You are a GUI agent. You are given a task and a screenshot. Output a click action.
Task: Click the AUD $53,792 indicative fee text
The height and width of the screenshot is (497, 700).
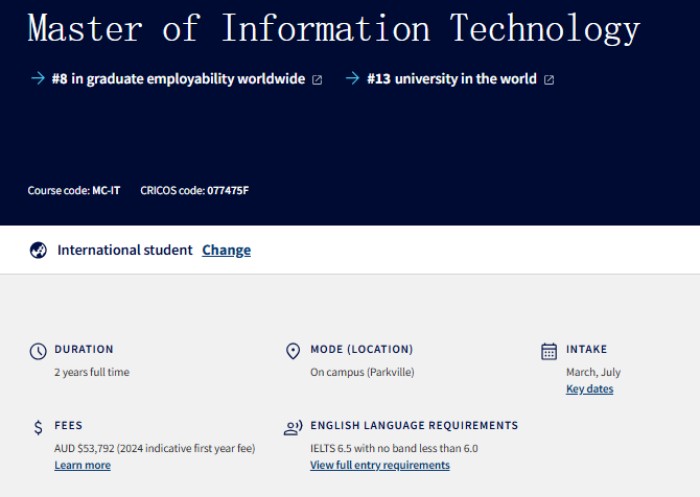click(x=154, y=448)
